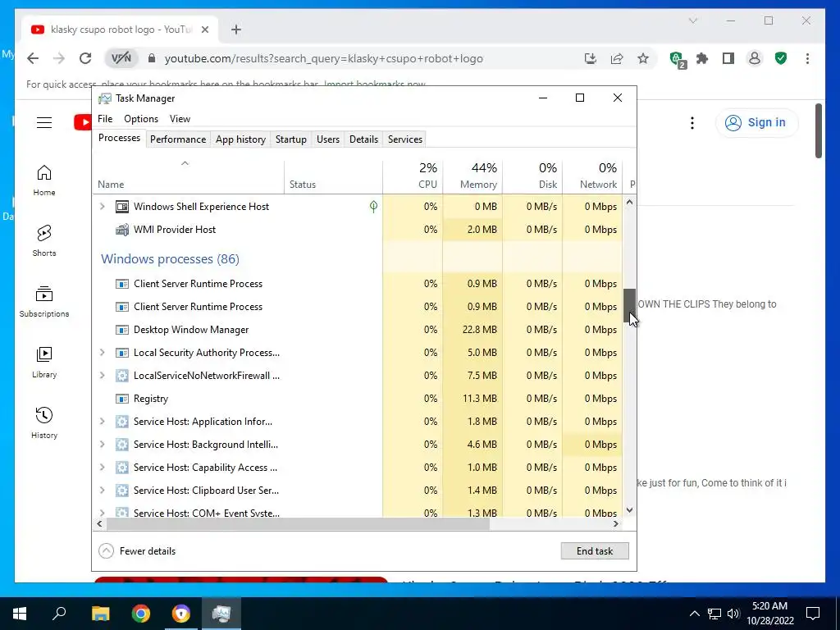Expand Service Host: Background Intelligent row
840x630 pixels.
pyautogui.click(x=103, y=445)
